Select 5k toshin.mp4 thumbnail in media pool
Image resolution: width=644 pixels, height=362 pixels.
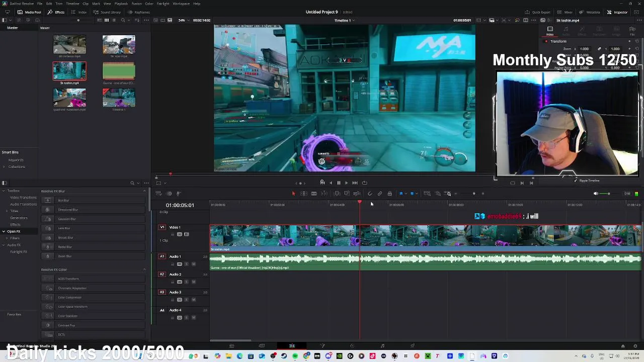[x=69, y=71]
